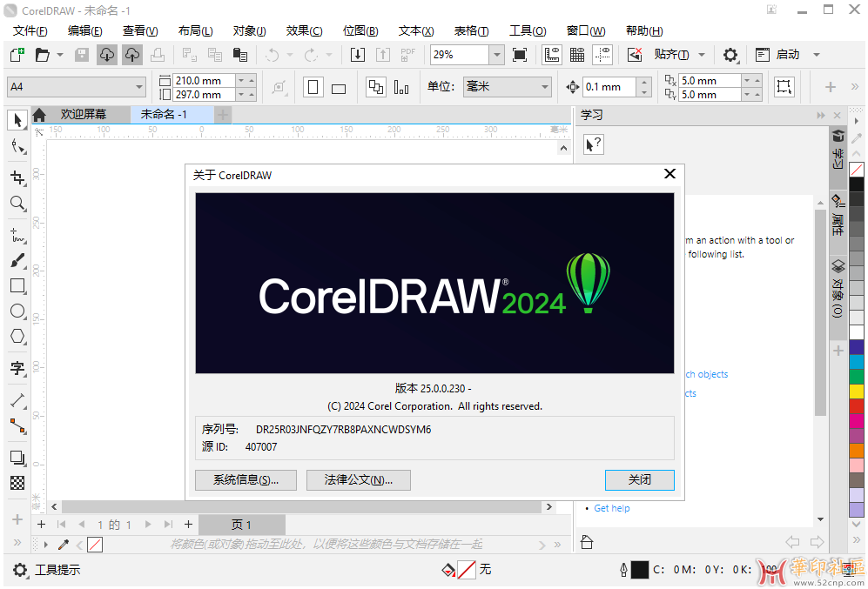Select the Text tool
The width and height of the screenshot is (868, 589).
(17, 368)
